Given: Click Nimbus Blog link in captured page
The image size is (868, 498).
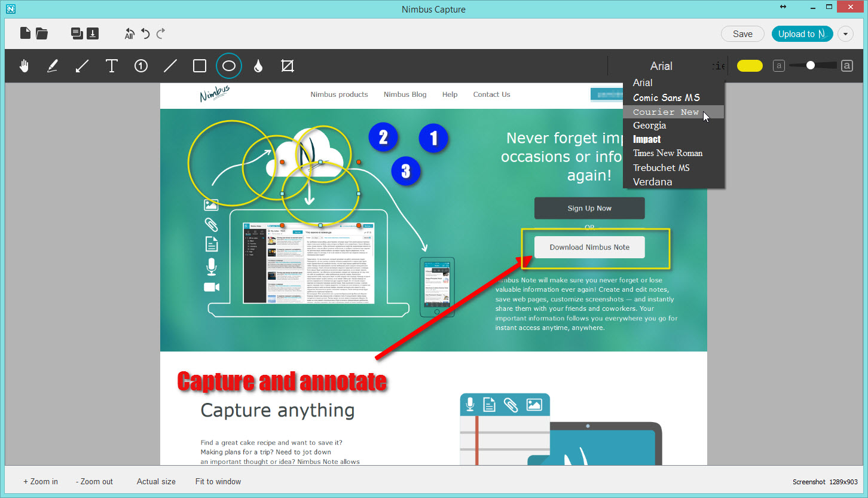Looking at the screenshot, I should [x=405, y=94].
